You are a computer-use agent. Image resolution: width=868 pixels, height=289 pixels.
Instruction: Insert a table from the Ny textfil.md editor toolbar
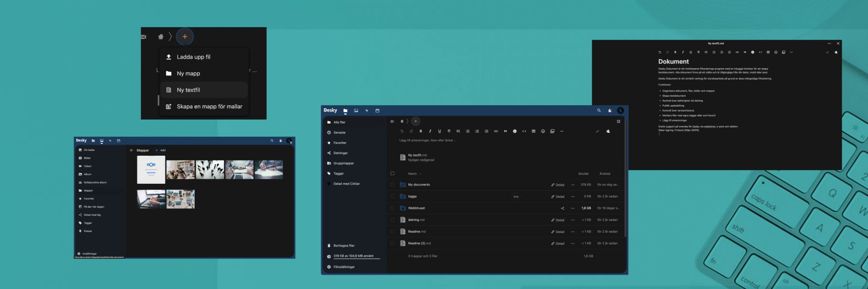tap(768, 52)
